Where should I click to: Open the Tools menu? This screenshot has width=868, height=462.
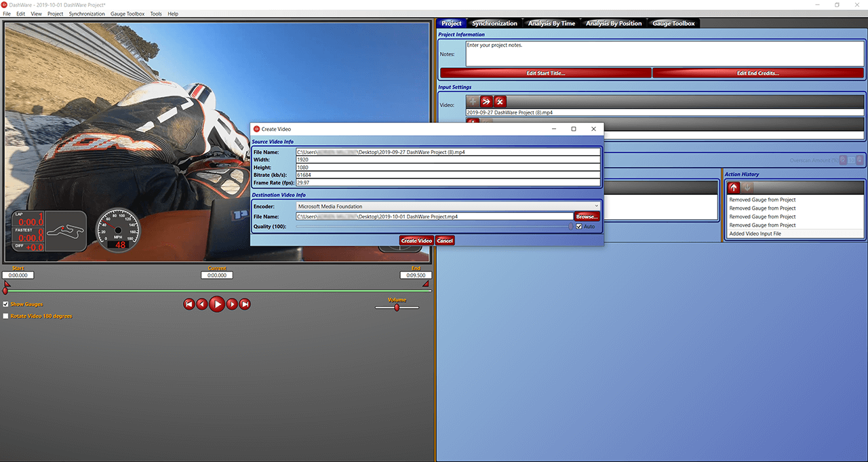coord(155,13)
